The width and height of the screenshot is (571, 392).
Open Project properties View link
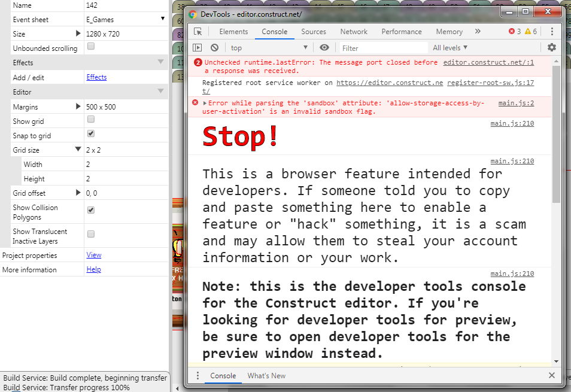93,255
